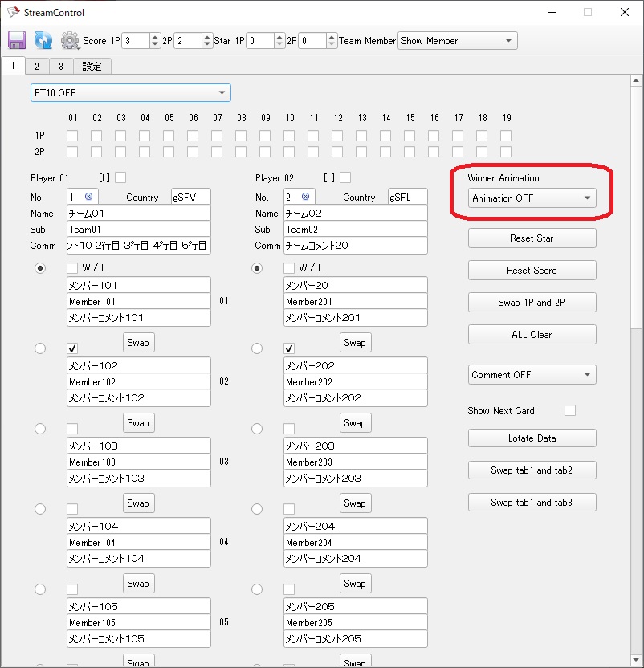Viewport: 644px width, 668px height.
Task: Check 1P game 01 result box
Action: tap(72, 136)
